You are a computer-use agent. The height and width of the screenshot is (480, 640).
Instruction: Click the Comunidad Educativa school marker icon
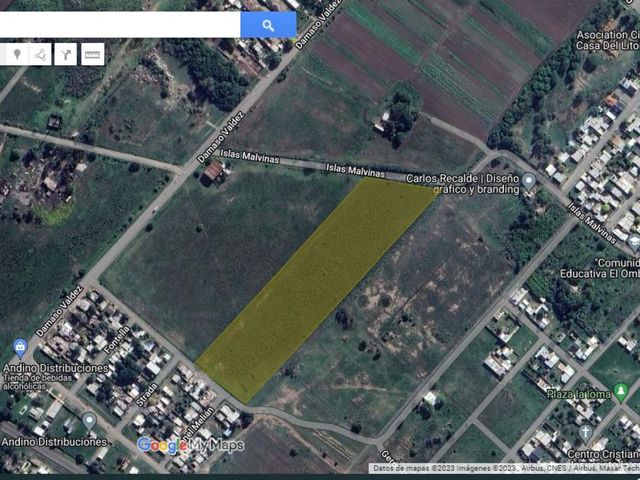pos(634,242)
